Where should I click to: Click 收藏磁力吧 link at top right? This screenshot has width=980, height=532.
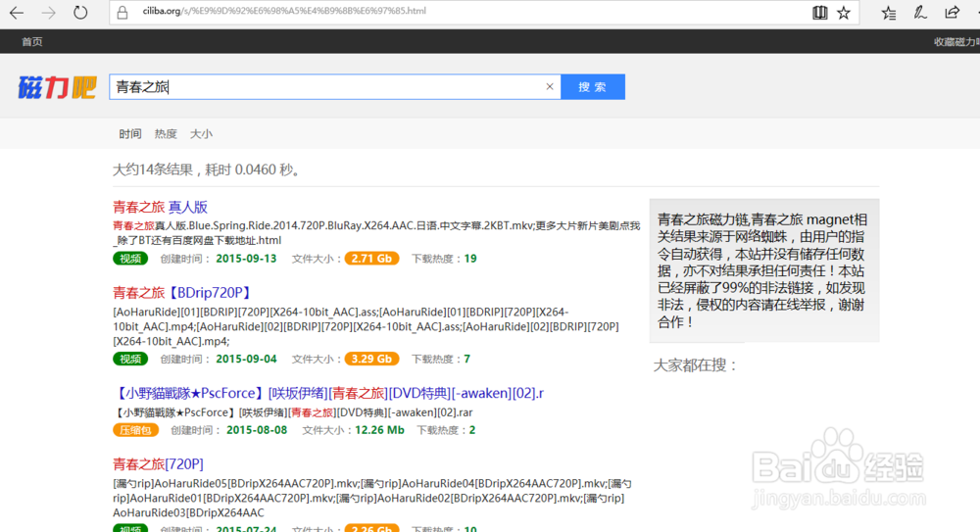click(956, 42)
